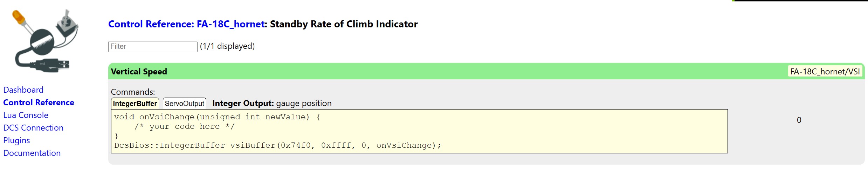868x192 pixels.
Task: Open DCS Connection settings
Action: (x=33, y=128)
